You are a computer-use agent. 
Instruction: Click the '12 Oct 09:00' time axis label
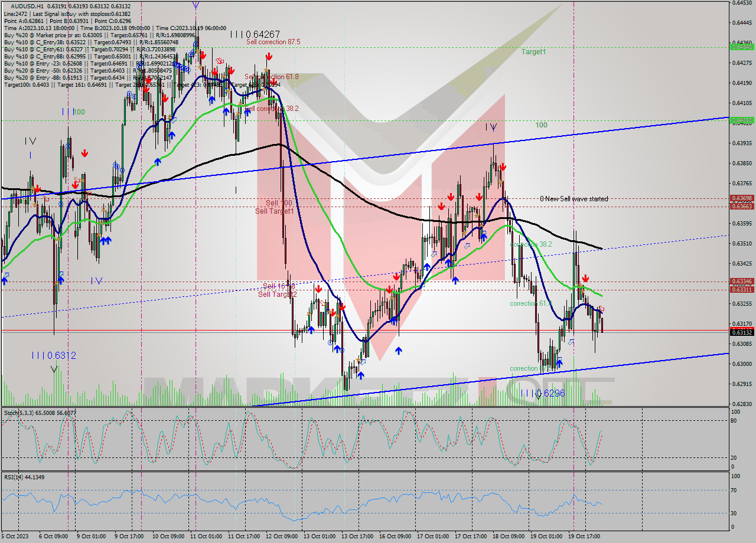point(281,537)
